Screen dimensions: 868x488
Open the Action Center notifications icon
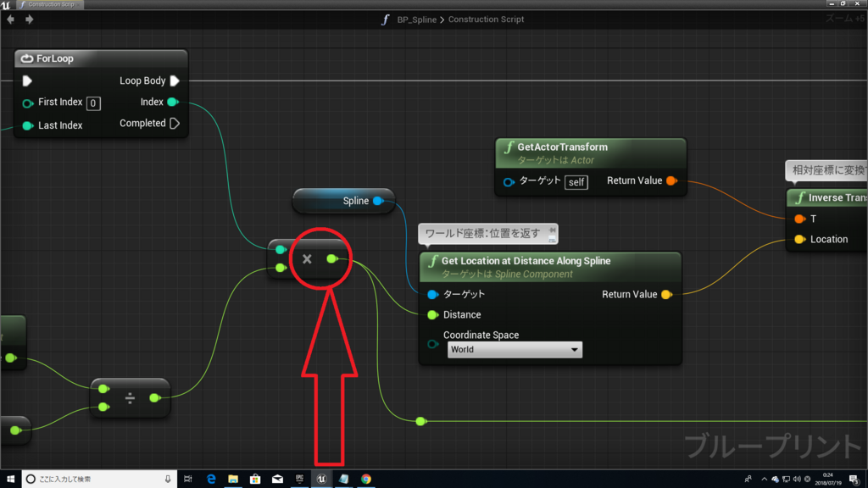(x=854, y=480)
